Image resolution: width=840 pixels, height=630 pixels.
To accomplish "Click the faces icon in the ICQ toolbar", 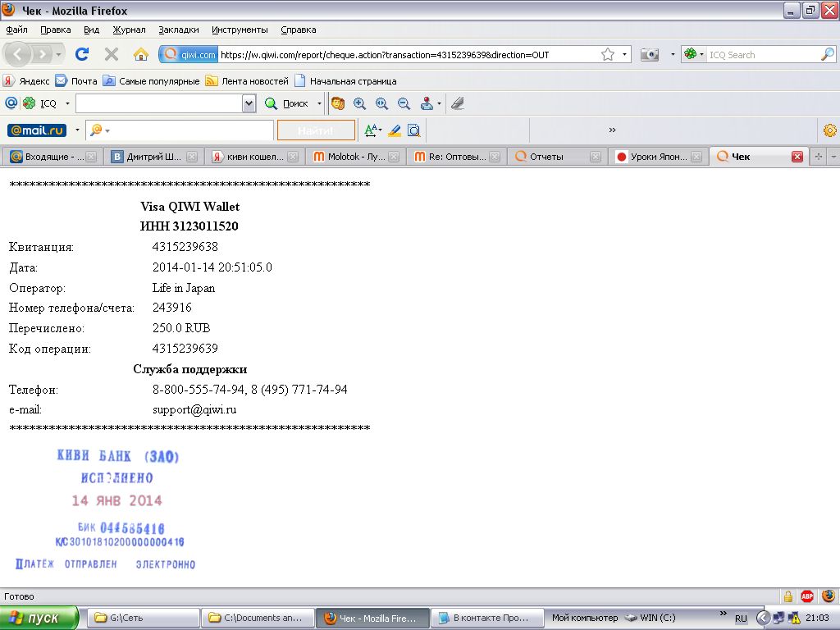I will (x=337, y=103).
